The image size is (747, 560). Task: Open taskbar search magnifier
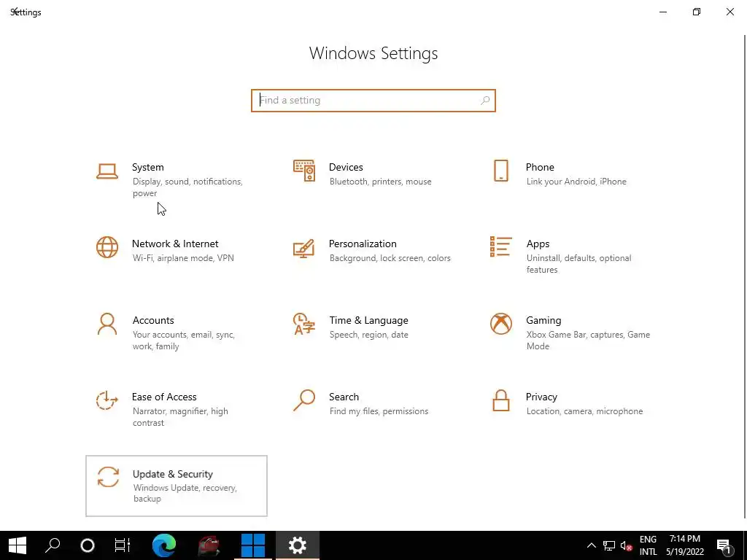[x=53, y=545]
